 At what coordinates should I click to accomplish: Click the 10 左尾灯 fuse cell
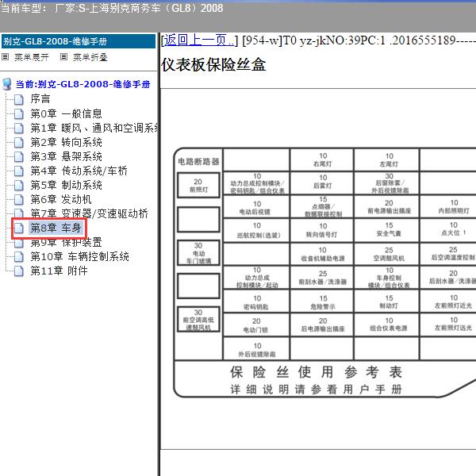[x=387, y=159]
